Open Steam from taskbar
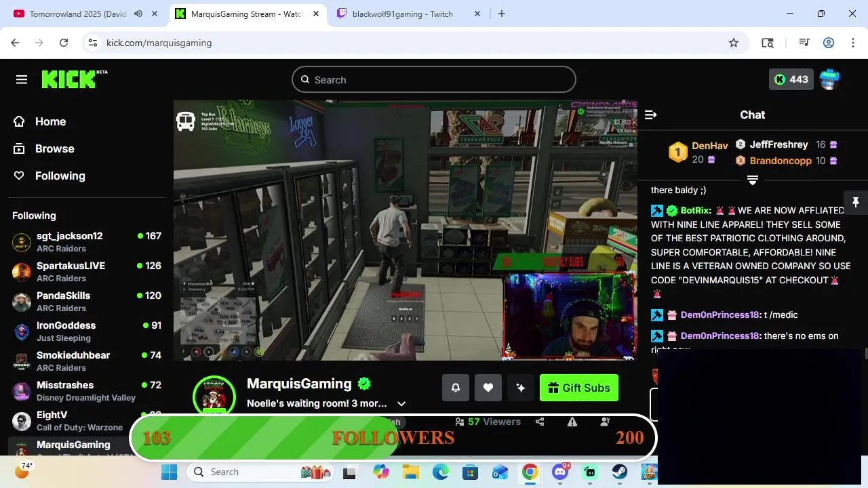The height and width of the screenshot is (488, 868). coord(620,472)
